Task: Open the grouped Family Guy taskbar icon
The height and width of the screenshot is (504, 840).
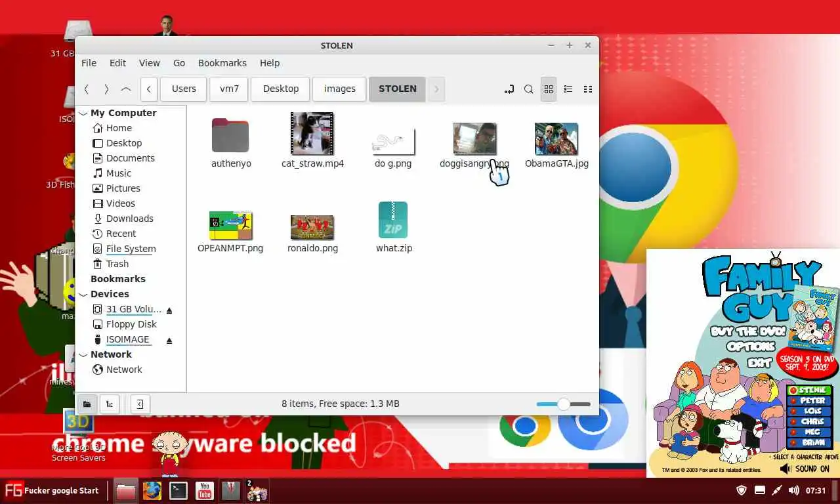Action: point(257,491)
